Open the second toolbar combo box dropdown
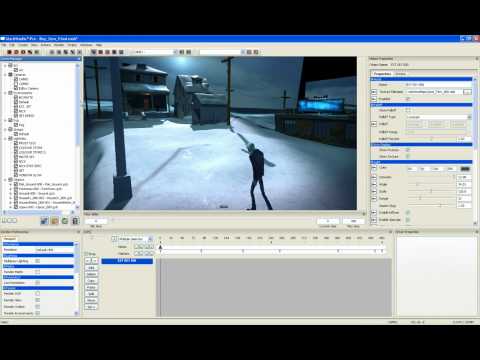This screenshot has height=360, width=480. [x=242, y=52]
